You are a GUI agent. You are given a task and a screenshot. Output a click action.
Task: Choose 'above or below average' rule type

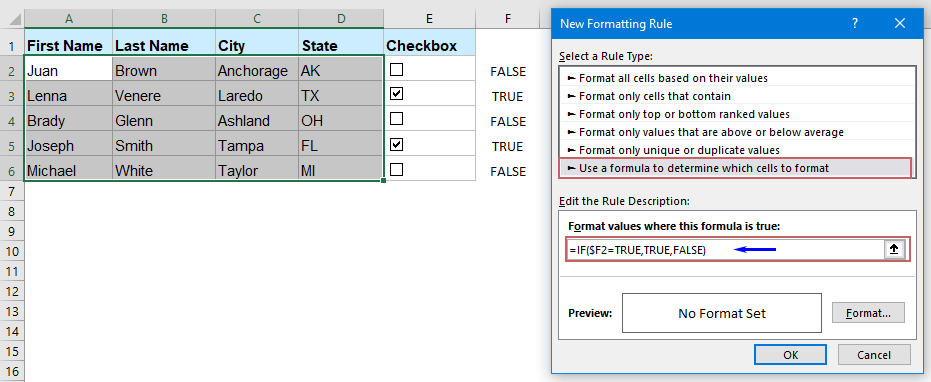click(x=735, y=132)
